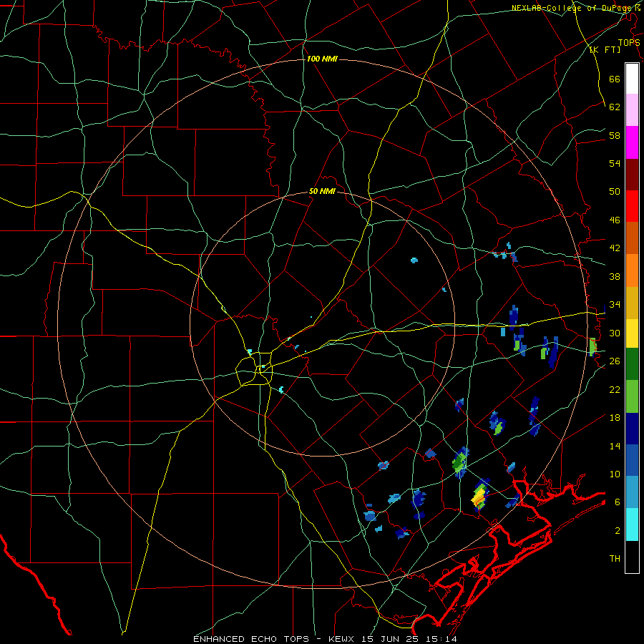Select the navy blue legend swatch
644x644 pixels.
pyautogui.click(x=632, y=429)
